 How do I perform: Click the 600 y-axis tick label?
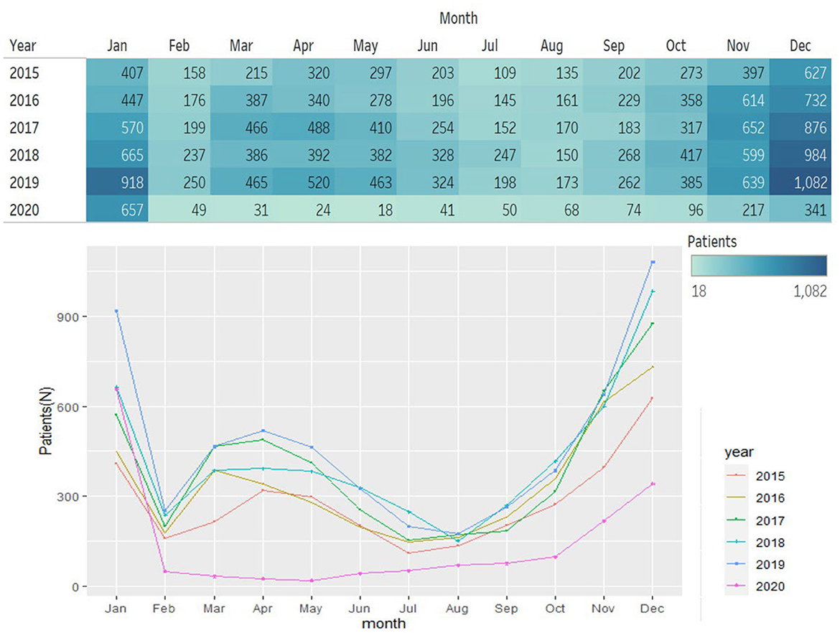pos(68,406)
